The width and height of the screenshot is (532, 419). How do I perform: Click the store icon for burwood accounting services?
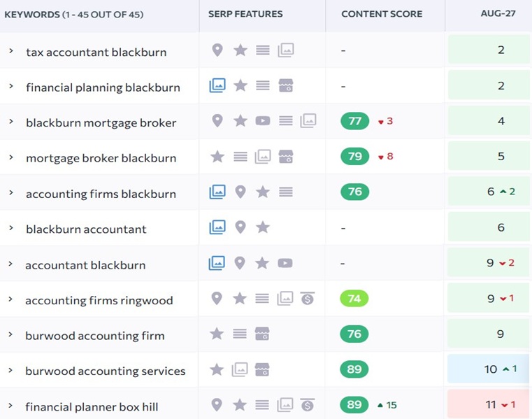pos(262,369)
